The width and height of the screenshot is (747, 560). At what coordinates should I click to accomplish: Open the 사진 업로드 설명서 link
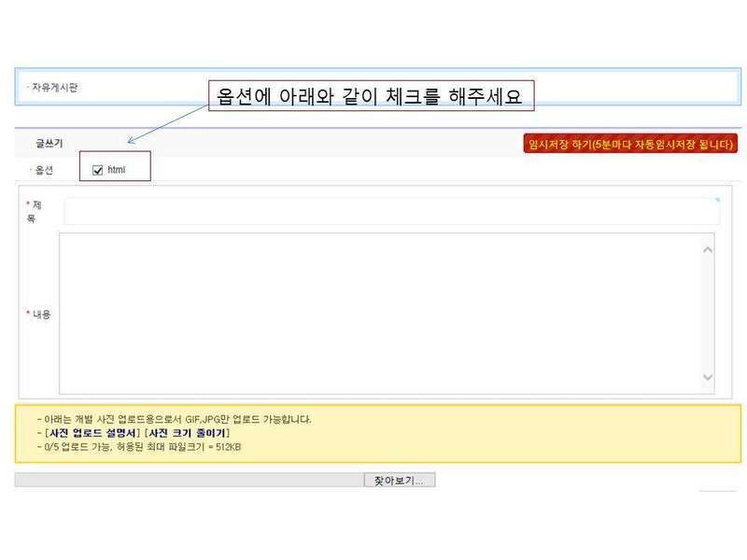point(92,433)
